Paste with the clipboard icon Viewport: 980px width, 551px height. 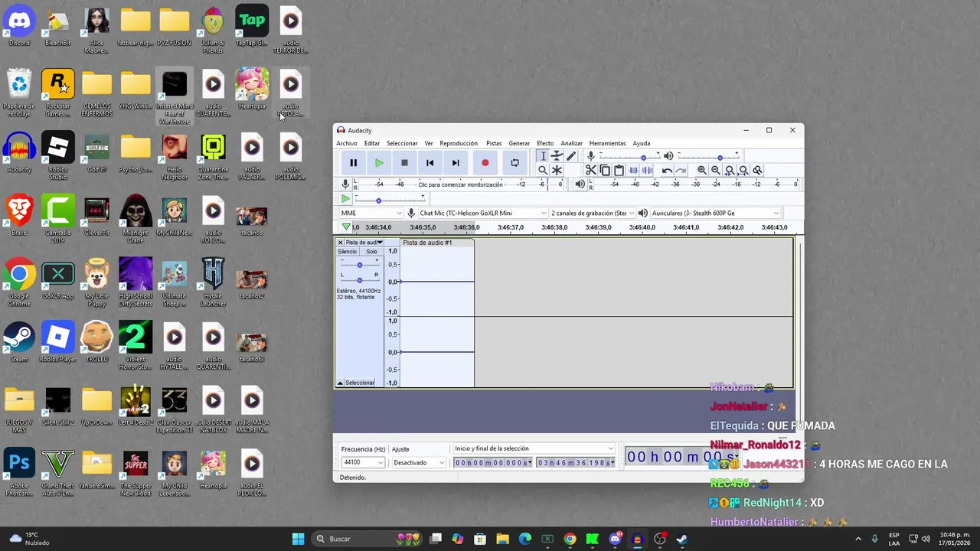[619, 170]
